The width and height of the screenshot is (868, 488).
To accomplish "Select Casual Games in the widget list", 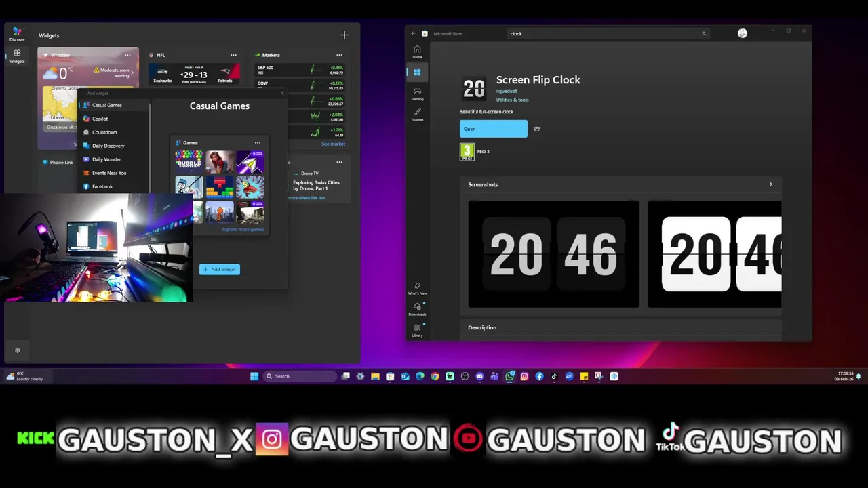I will point(114,105).
